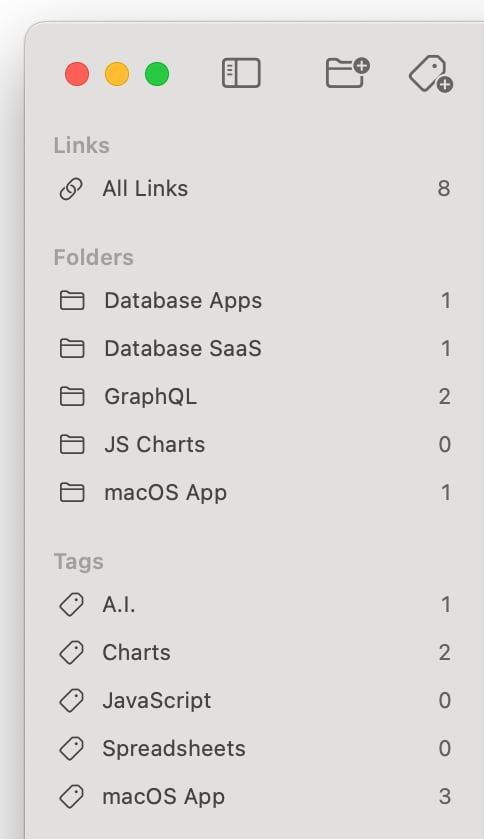The image size is (484, 839).
Task: Open the Database Apps folder
Action: (x=255, y=301)
